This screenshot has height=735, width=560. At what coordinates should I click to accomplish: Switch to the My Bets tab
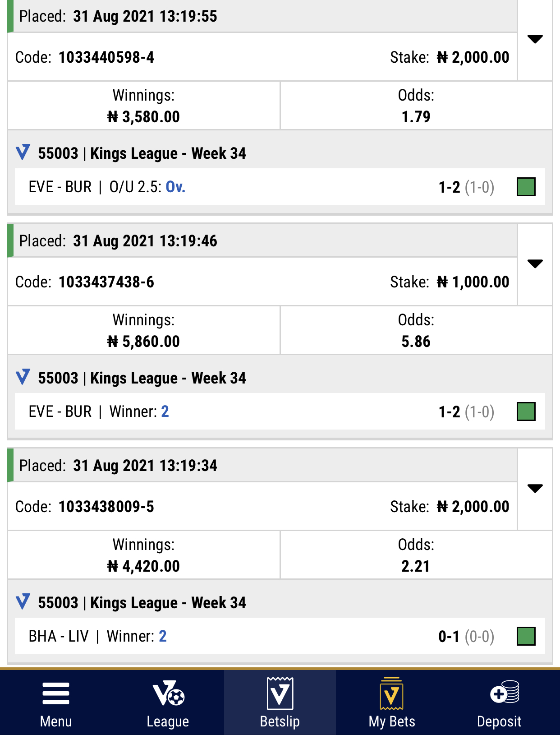click(x=392, y=704)
